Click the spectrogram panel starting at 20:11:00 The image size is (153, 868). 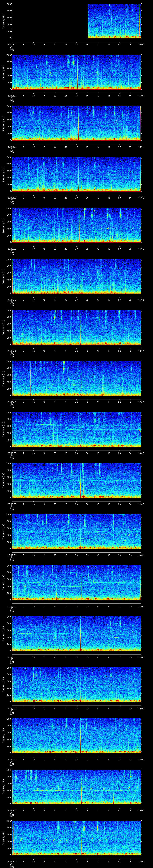click(x=77, y=123)
